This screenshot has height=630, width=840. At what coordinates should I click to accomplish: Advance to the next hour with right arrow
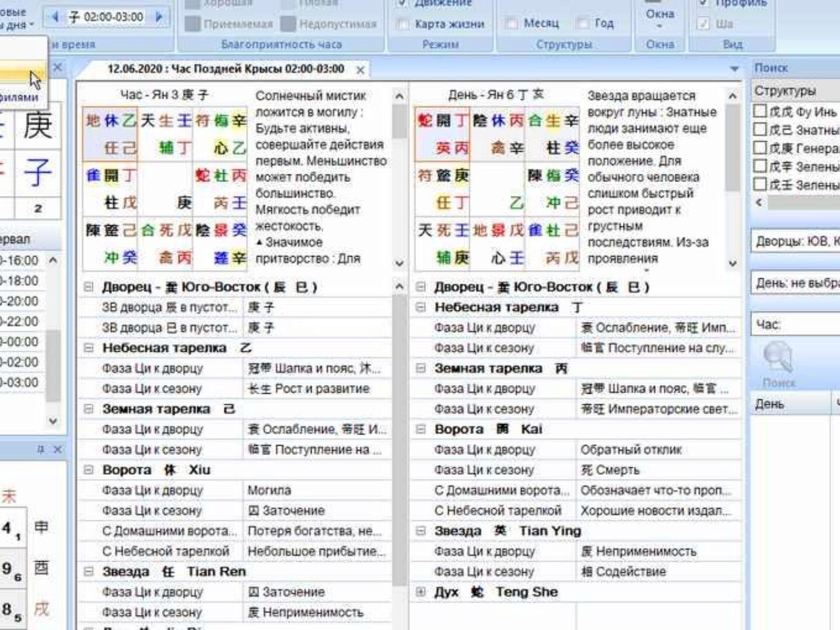point(159,17)
